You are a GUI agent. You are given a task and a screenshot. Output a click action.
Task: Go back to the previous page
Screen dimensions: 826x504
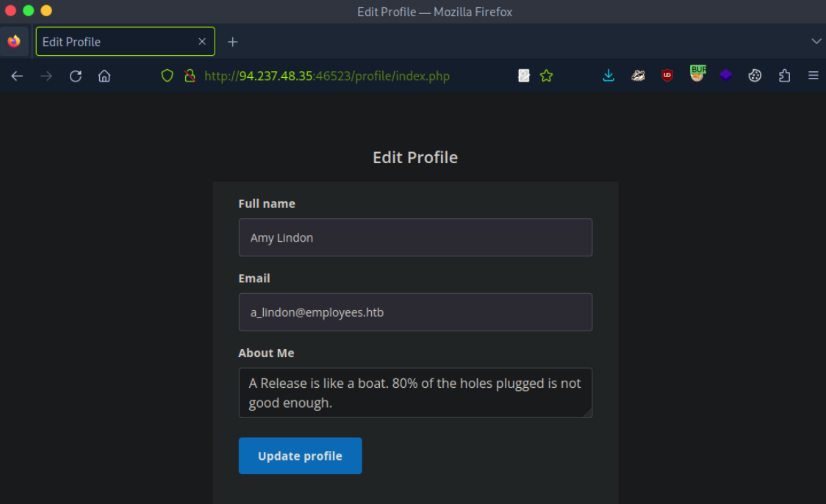[x=17, y=76]
